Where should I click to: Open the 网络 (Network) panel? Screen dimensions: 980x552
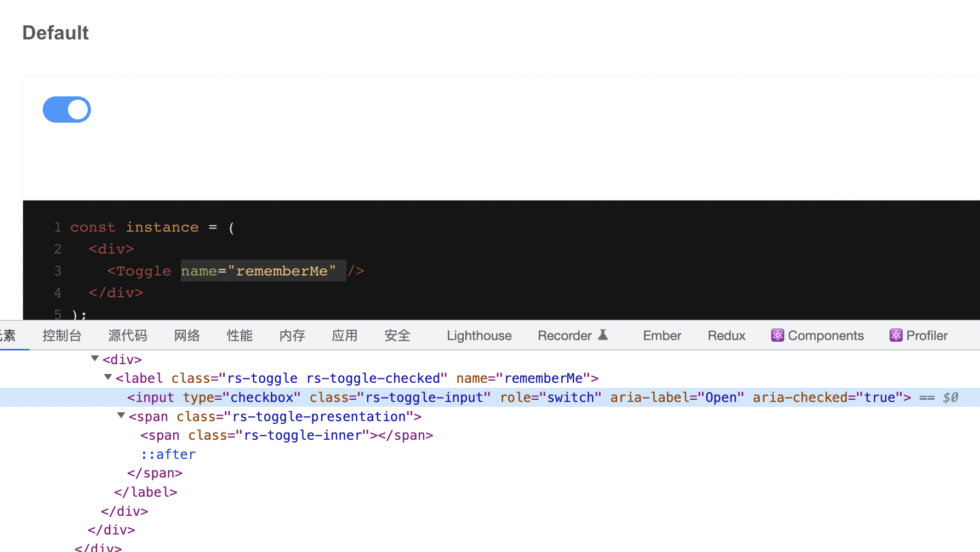coord(187,335)
